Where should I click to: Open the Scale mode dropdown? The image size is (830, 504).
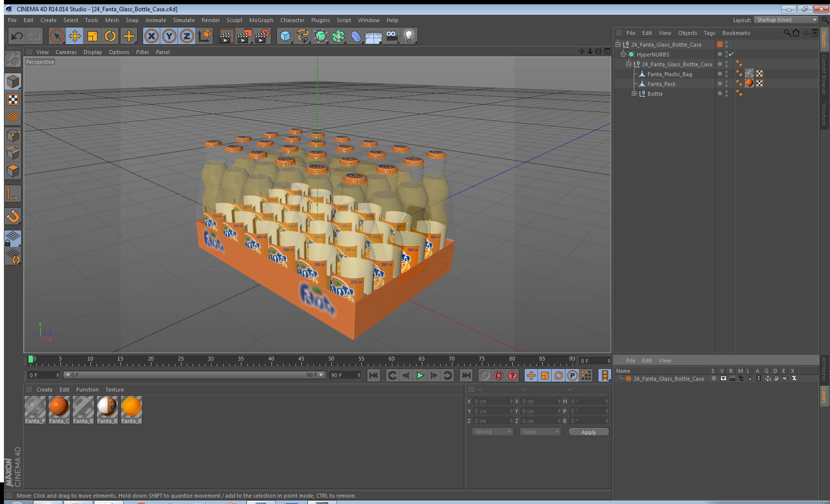pyautogui.click(x=540, y=432)
